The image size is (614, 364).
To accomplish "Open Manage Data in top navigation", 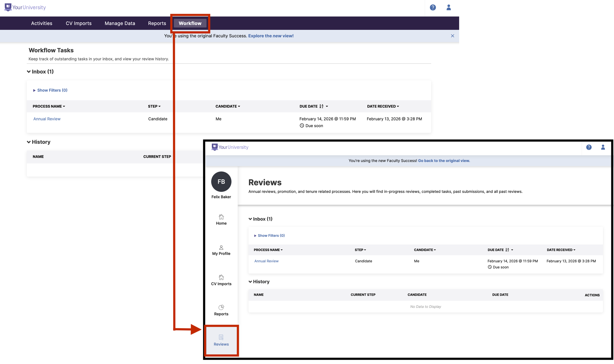I will (120, 23).
